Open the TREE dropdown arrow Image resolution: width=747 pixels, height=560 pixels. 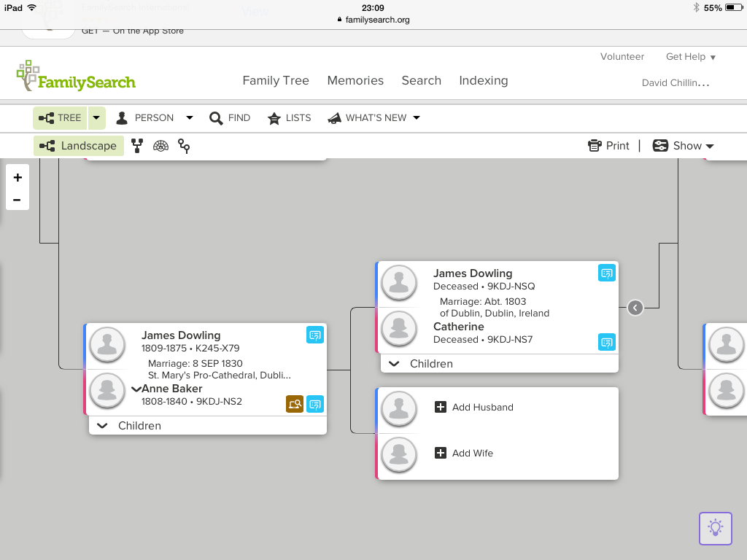pos(96,118)
